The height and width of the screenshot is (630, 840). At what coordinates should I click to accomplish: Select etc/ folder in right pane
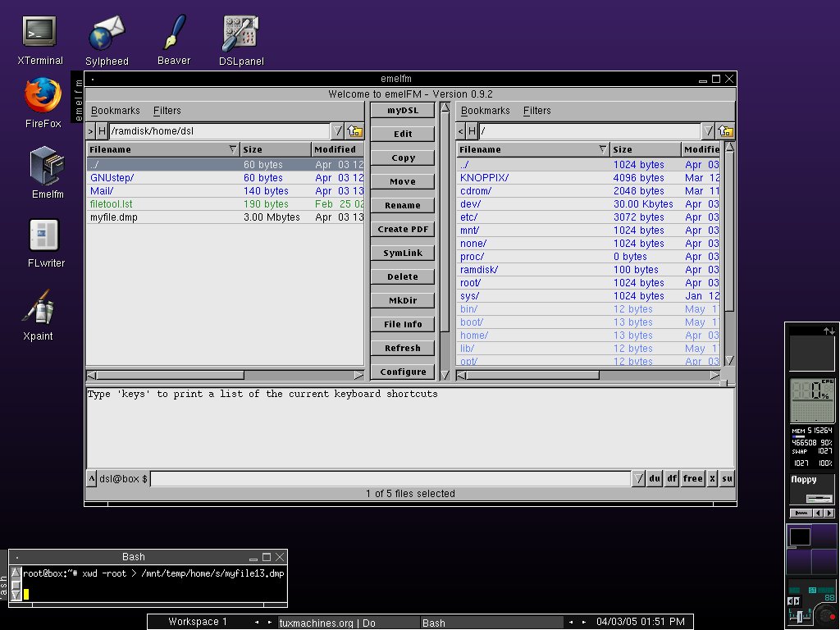tap(588, 217)
